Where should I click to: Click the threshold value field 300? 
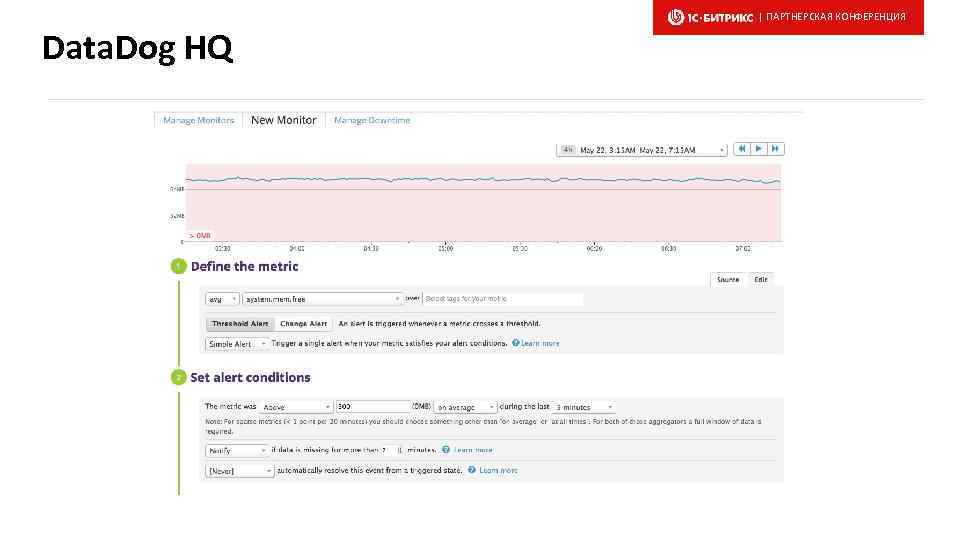[x=373, y=407]
